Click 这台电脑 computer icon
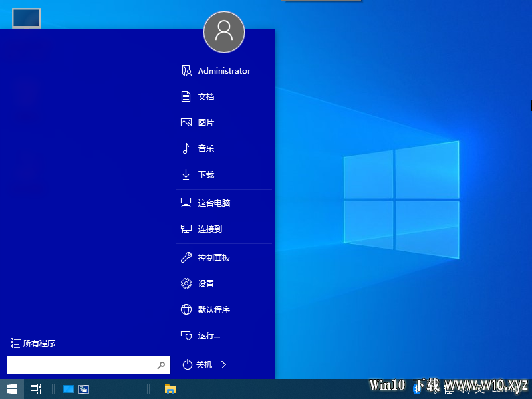 (x=186, y=203)
